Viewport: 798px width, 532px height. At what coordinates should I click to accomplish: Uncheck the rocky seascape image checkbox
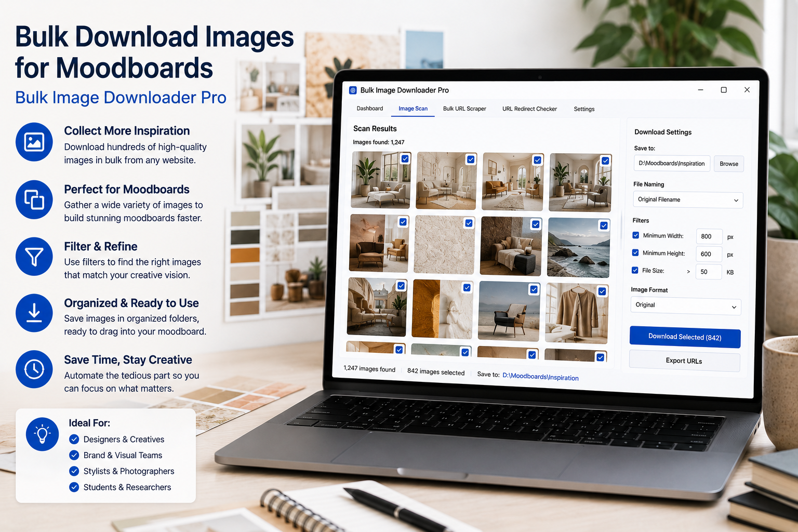pos(604,225)
